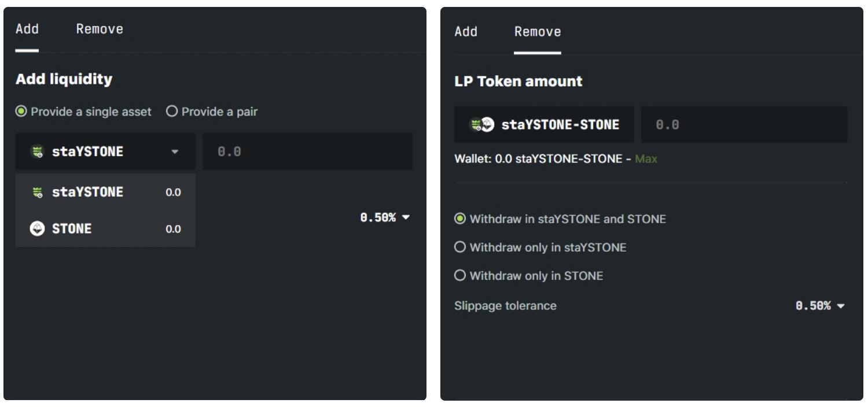Click the LP Token amount input field
868x407 pixels.
tap(744, 125)
